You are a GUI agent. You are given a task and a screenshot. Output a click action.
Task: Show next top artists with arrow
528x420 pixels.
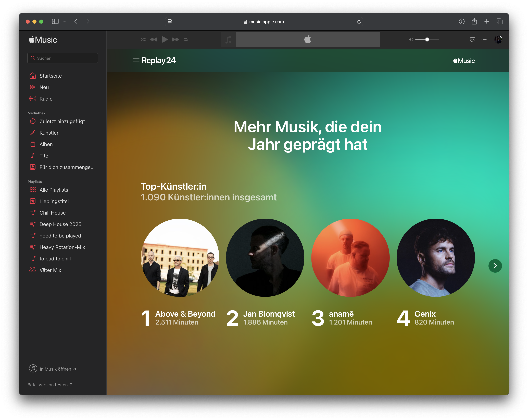[x=495, y=266]
